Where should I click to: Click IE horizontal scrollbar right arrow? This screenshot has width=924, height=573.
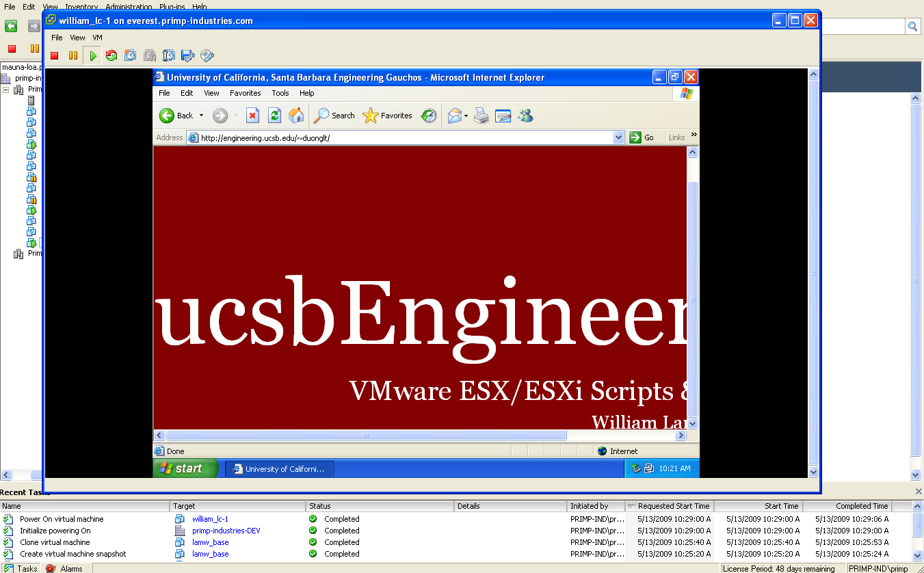point(681,435)
